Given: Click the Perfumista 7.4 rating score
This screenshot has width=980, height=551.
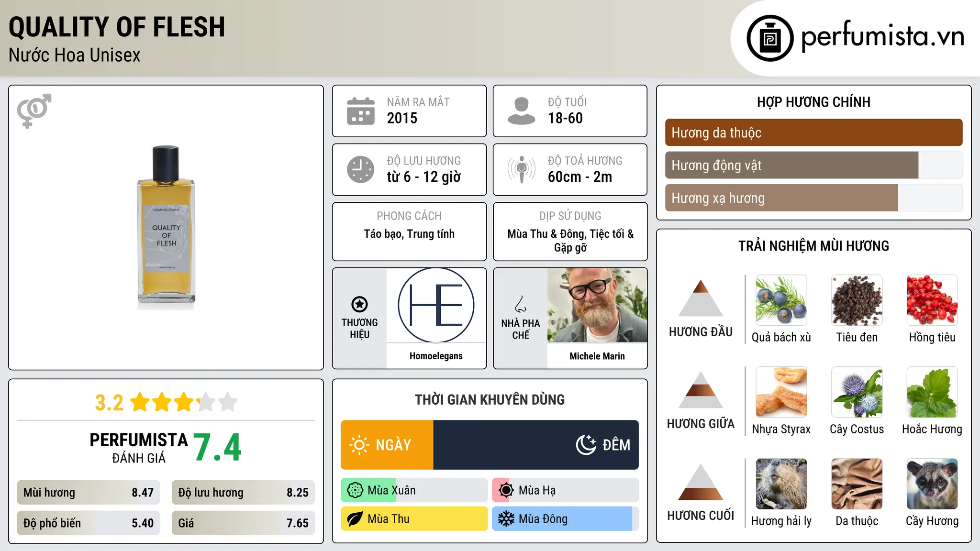Looking at the screenshot, I should tap(218, 448).
